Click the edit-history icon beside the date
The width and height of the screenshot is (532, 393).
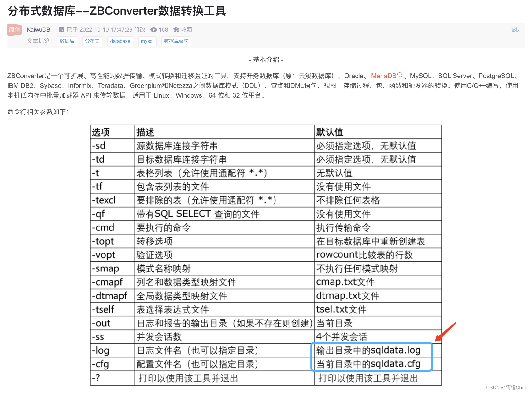[61, 30]
